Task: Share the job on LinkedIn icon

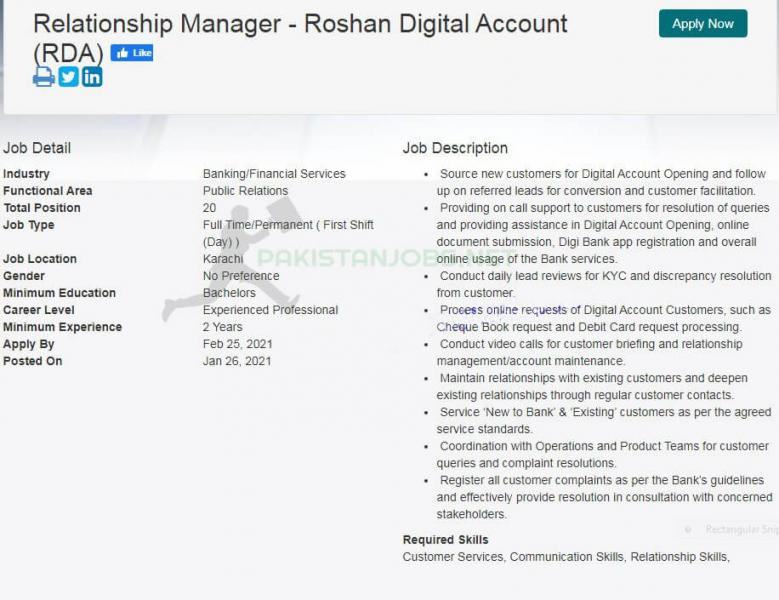Action: click(x=92, y=77)
